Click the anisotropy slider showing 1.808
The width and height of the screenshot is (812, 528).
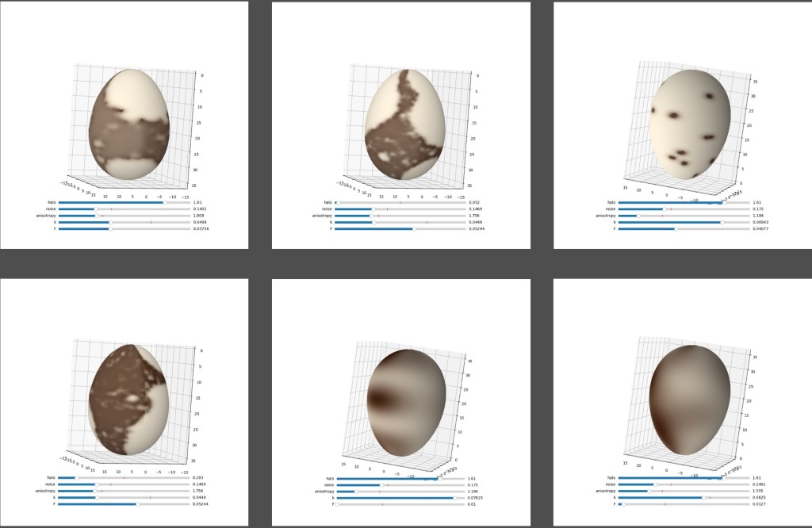click(x=123, y=216)
